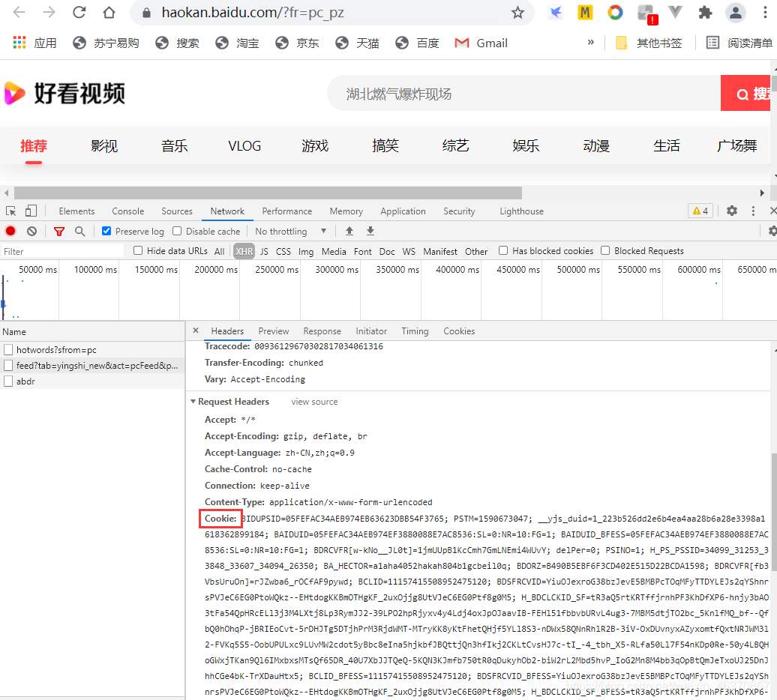Open the 苏宁易购 bookmark
This screenshot has width=777, height=700.
[x=106, y=43]
